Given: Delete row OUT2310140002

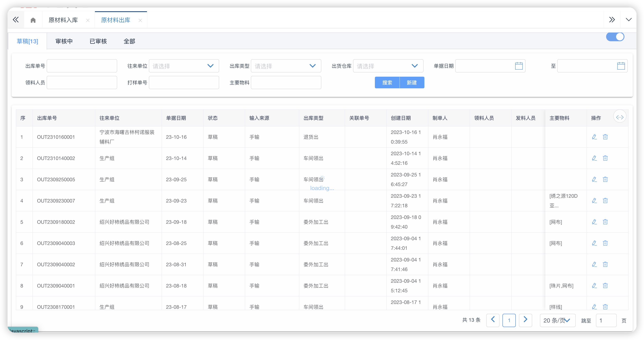Looking at the screenshot, I should pos(605,158).
